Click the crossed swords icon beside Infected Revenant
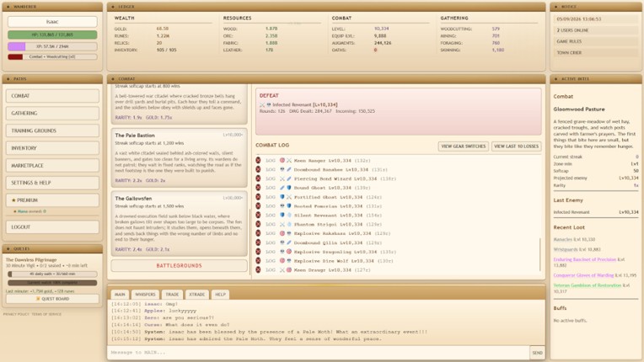644x362 pixels. point(262,105)
